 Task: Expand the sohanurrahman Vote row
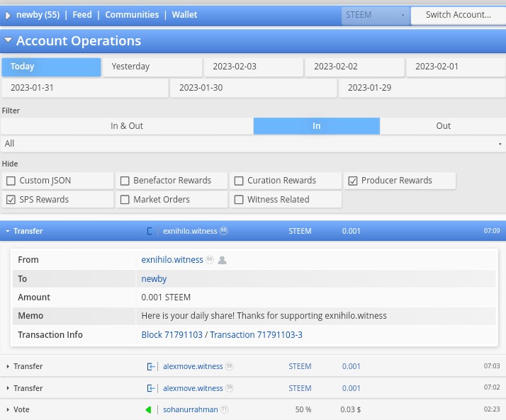8,409
